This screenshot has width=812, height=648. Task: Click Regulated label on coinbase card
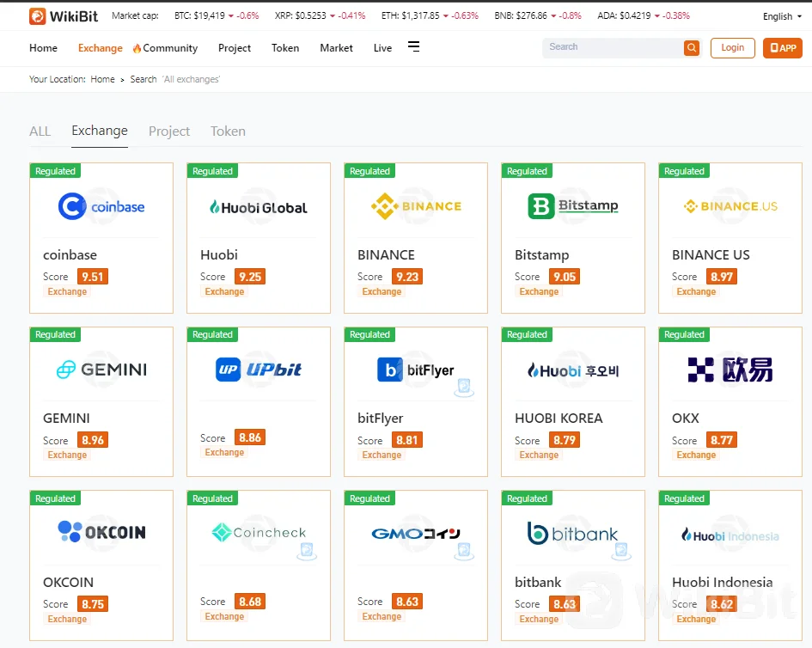point(55,171)
